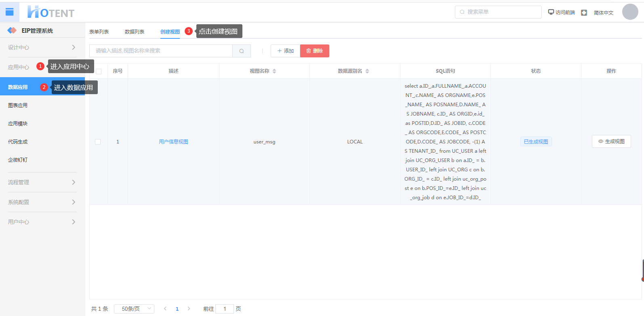Image resolution: width=644 pixels, height=316 pixels.
Task: Click the EIP管理系统 title
Action: tap(37, 31)
